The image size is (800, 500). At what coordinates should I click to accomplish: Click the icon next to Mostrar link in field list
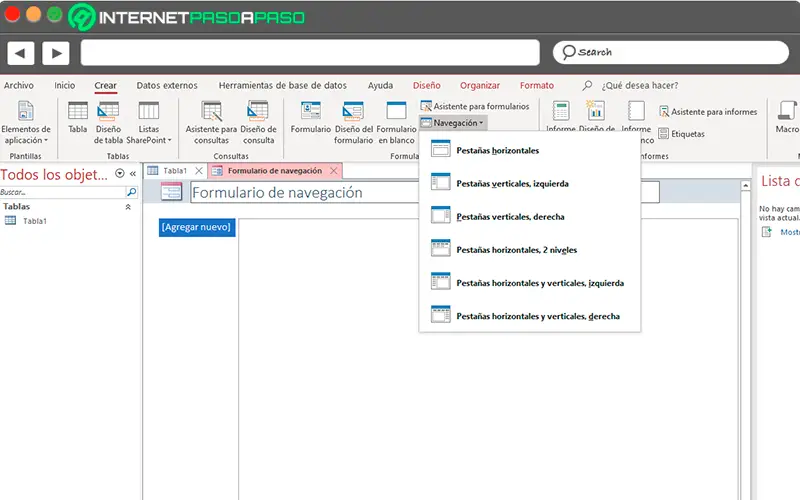pyautogui.click(x=767, y=232)
